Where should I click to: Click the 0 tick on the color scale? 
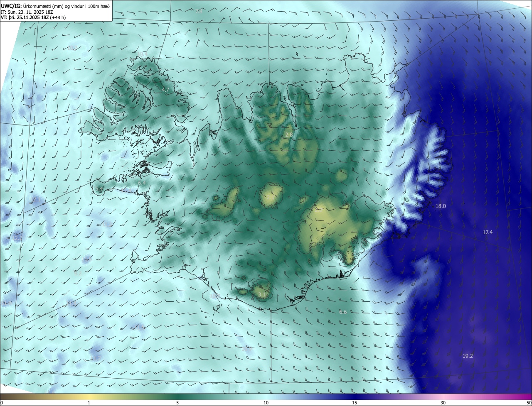pos(2,403)
